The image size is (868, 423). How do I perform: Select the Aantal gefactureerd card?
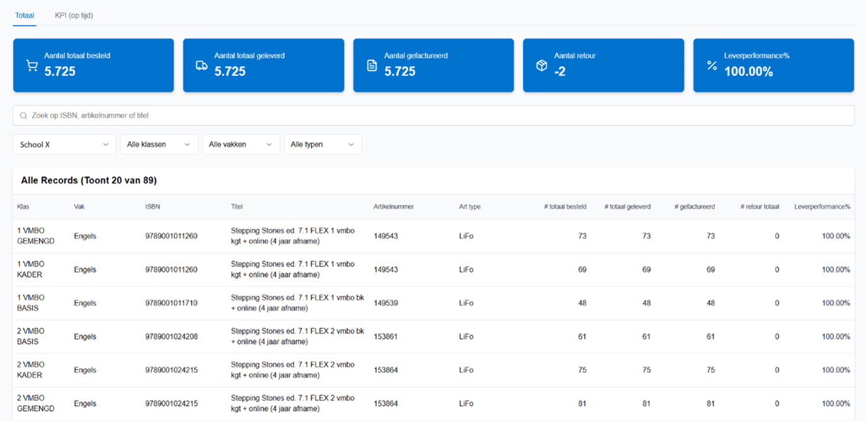pos(433,65)
